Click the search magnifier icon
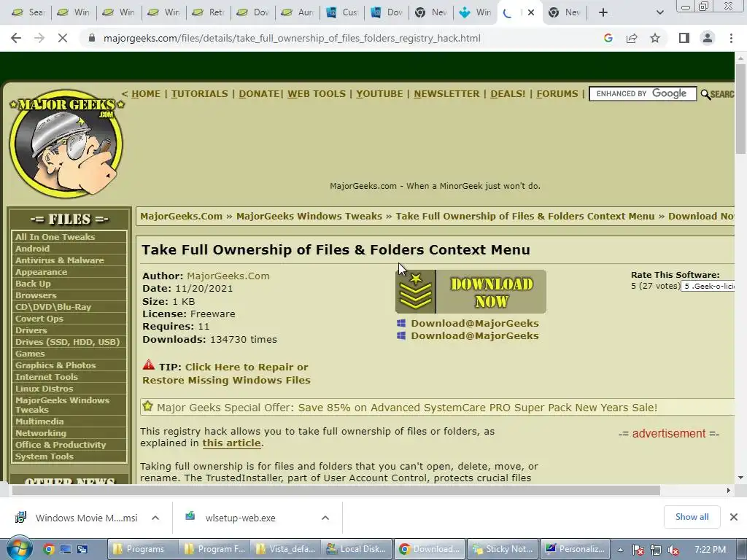Viewport: 747px width, 560px height. click(705, 94)
